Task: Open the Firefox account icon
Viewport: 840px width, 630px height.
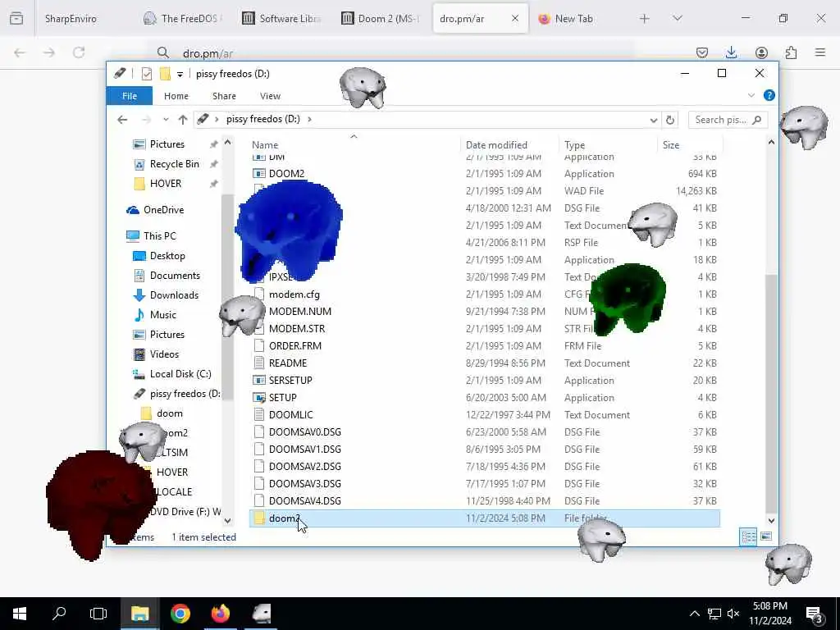Action: 761,52
